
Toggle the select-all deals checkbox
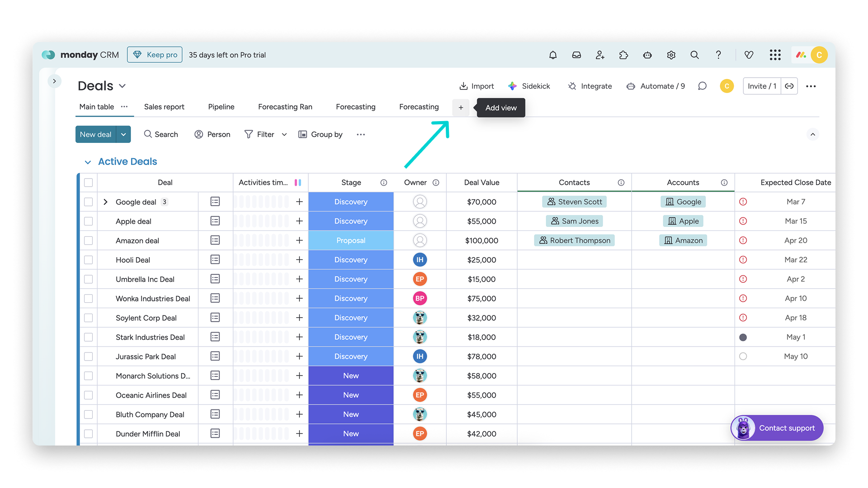[x=89, y=183]
